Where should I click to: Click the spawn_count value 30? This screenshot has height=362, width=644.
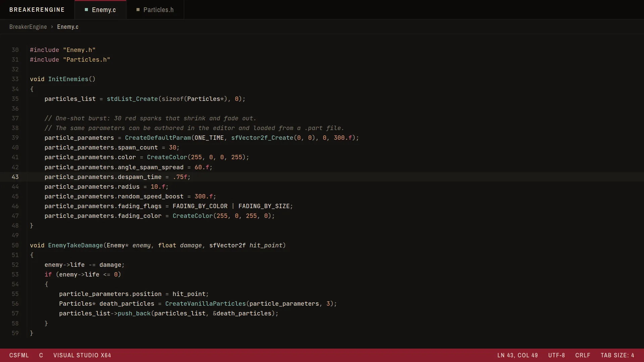(x=172, y=147)
